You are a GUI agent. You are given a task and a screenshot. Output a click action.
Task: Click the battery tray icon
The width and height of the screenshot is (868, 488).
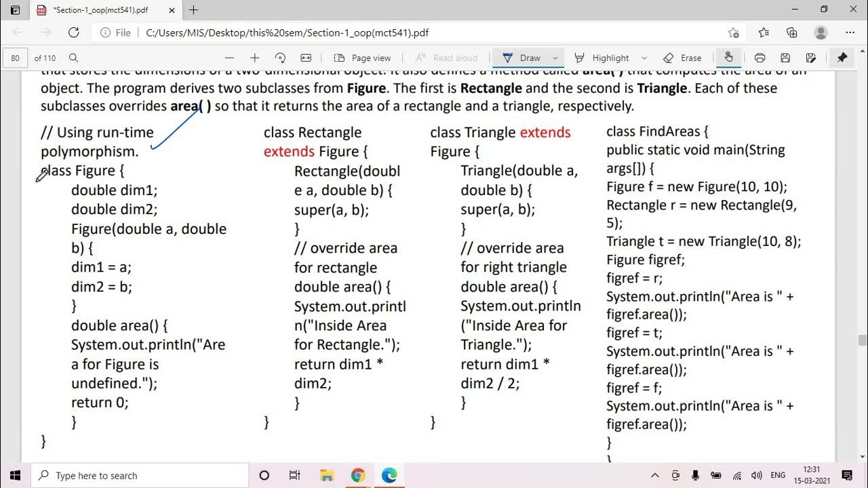[x=716, y=475]
